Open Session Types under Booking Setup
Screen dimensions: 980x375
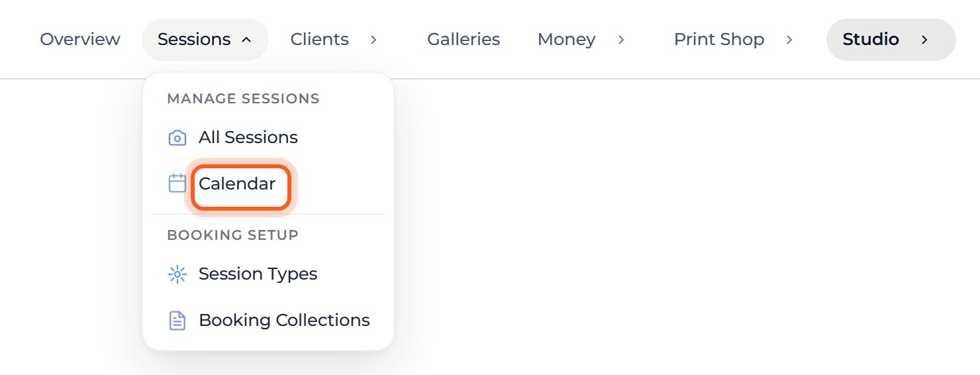click(258, 274)
